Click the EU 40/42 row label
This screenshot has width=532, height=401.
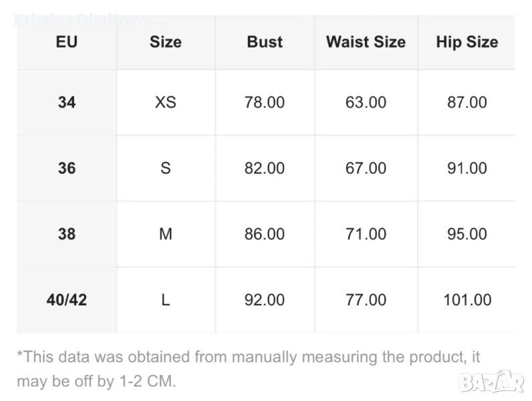67,300
